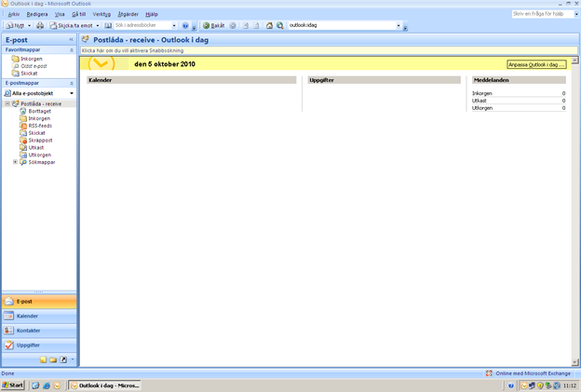The height and width of the screenshot is (392, 581).
Task: Open Skickat in Favoritmappar
Action: (x=29, y=74)
